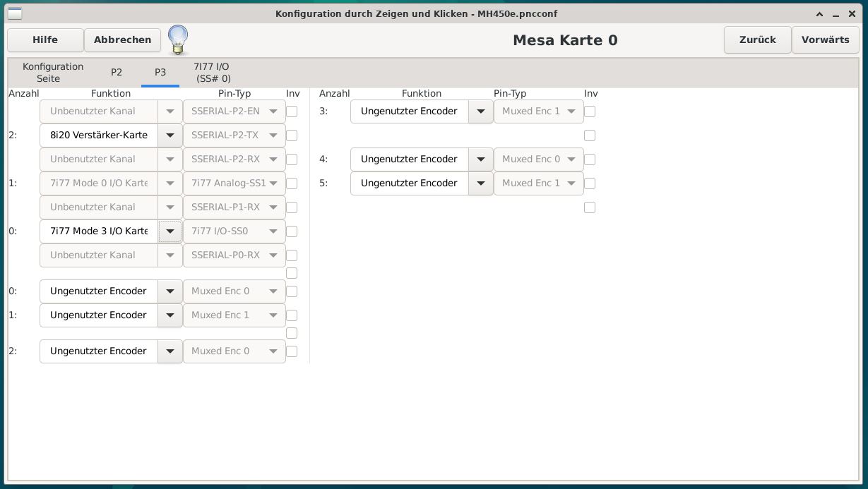Open the Muxed Enc 0 dropdown for encoder 4
868x489 pixels.
(539, 159)
